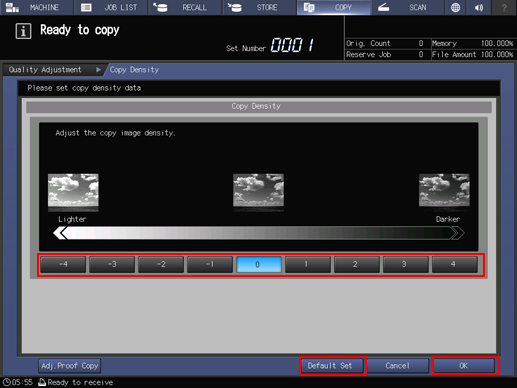Select density level -1
Image resolution: width=517 pixels, height=388 pixels.
[210, 264]
